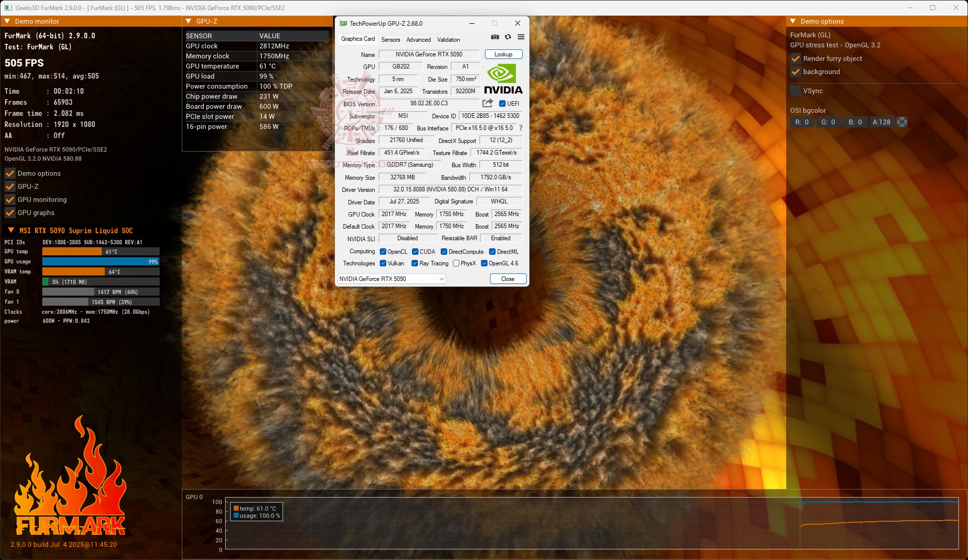The height and width of the screenshot is (560, 968).
Task: Disable the Render furry object option
Action: pyautogui.click(x=796, y=58)
